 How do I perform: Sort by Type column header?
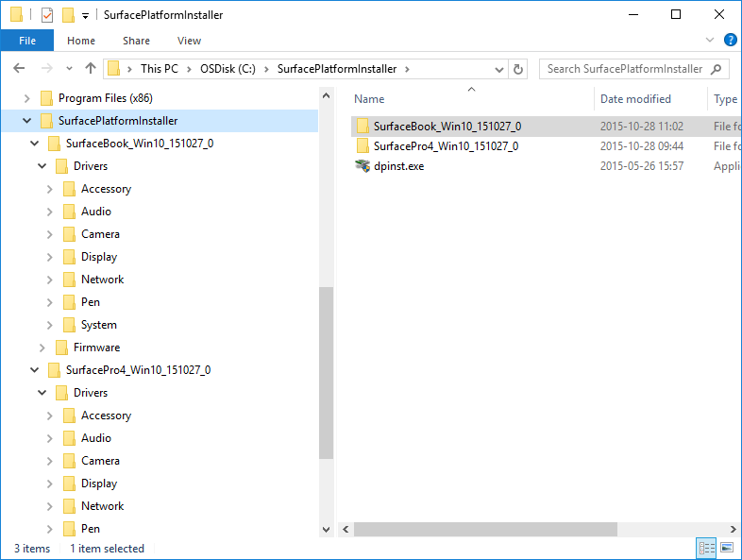[x=725, y=99]
